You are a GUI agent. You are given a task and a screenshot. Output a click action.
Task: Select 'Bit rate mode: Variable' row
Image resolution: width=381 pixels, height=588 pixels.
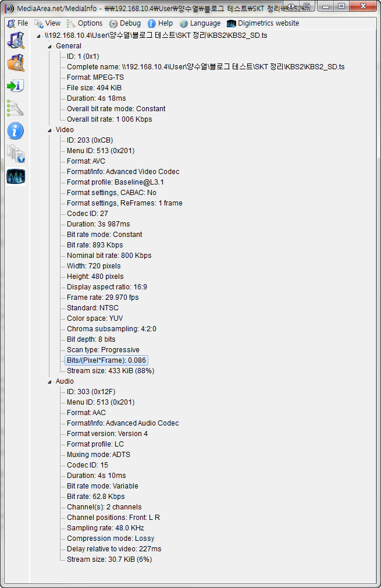click(x=102, y=486)
